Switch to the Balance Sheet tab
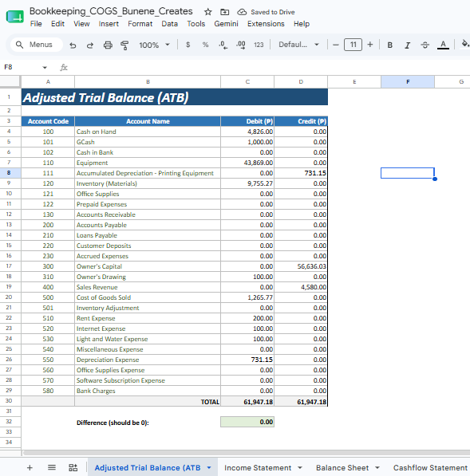 [x=342, y=468]
